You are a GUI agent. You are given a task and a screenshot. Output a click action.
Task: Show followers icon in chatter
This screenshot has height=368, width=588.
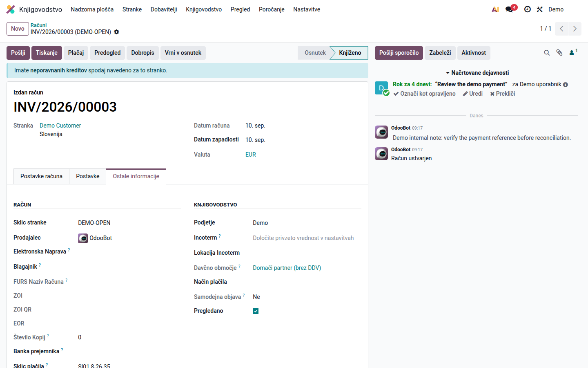[573, 53]
